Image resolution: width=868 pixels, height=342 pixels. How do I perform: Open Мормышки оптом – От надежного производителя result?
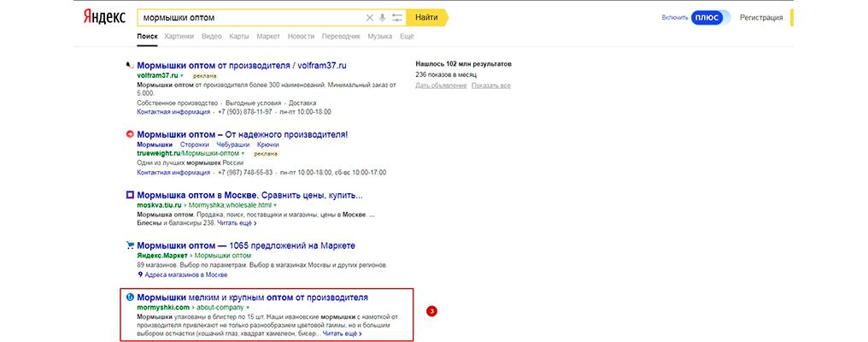tap(243, 134)
